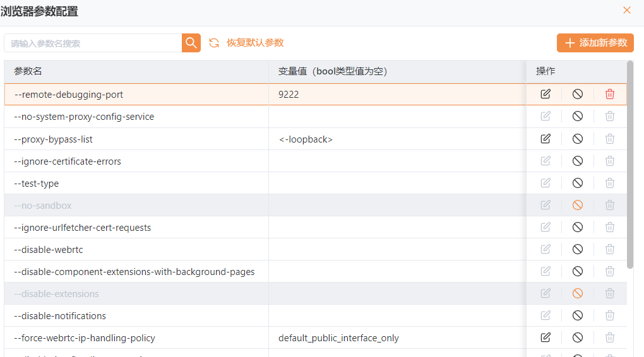
Task: Select the --test-type row name
Action: coord(37,184)
